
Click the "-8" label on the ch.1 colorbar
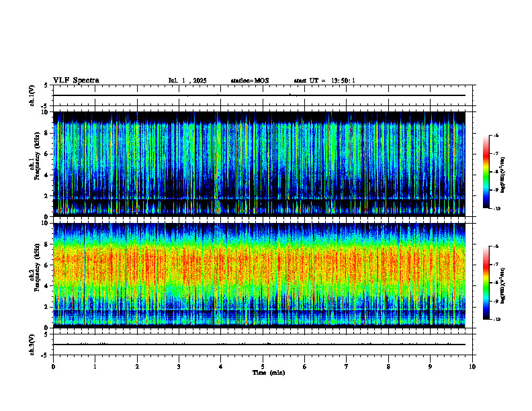point(496,172)
